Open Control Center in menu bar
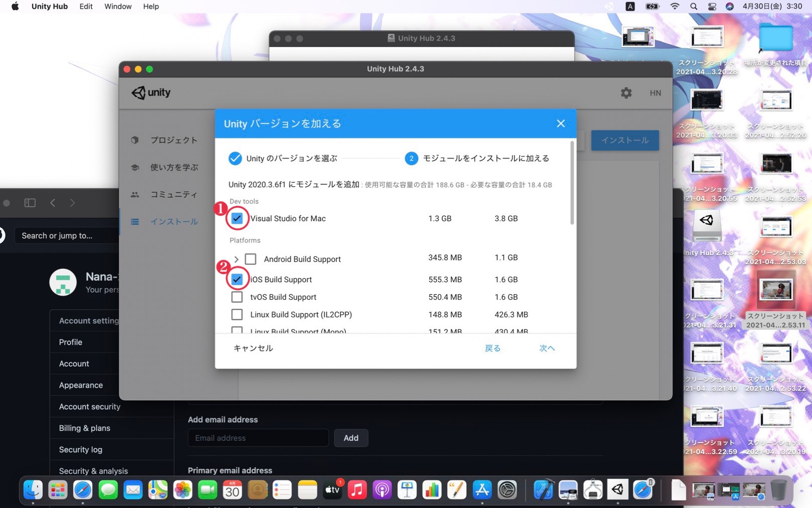This screenshot has height=508, width=812. pos(712,7)
